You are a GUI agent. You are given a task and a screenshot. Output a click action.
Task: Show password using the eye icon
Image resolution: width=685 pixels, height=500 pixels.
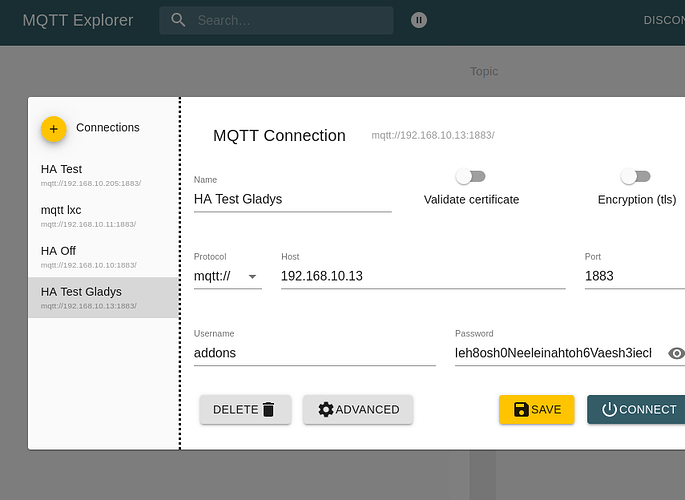coord(676,353)
